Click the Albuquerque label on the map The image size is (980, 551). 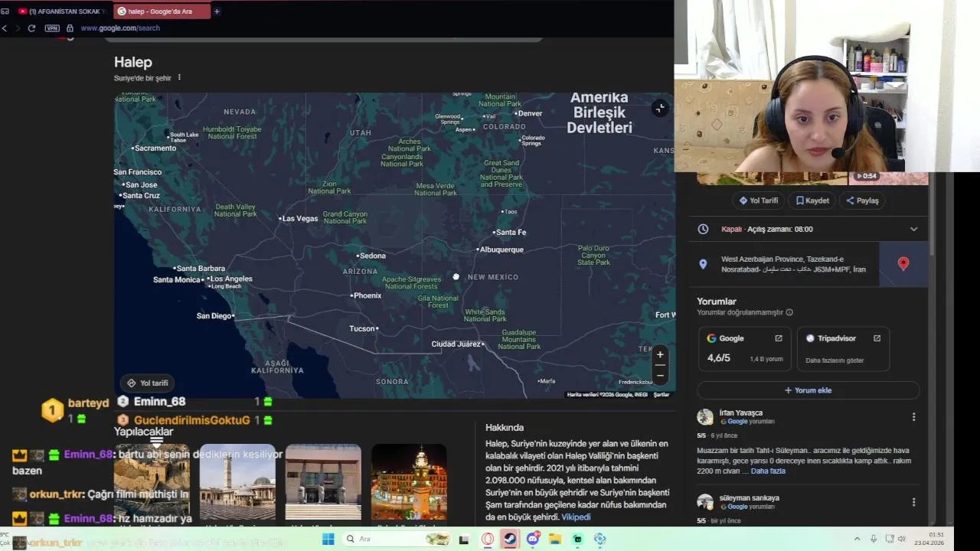click(x=501, y=249)
